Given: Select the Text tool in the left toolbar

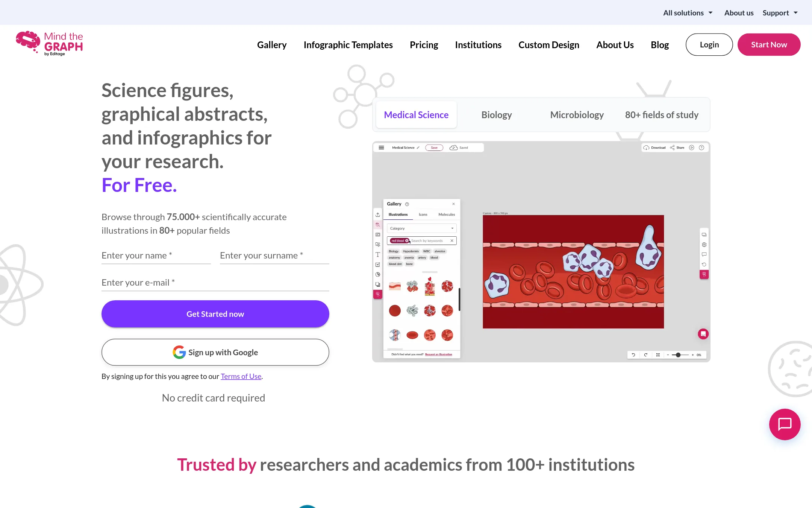Looking at the screenshot, I should click(x=378, y=254).
